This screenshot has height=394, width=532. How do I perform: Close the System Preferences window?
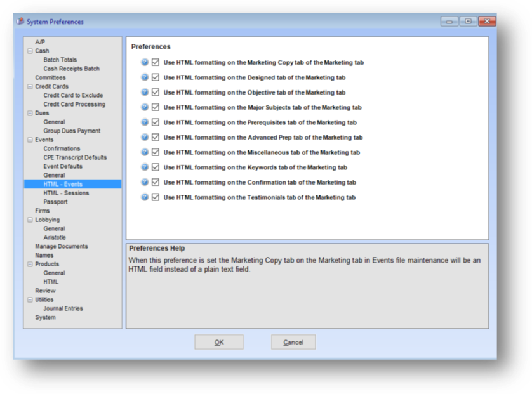pos(487,22)
